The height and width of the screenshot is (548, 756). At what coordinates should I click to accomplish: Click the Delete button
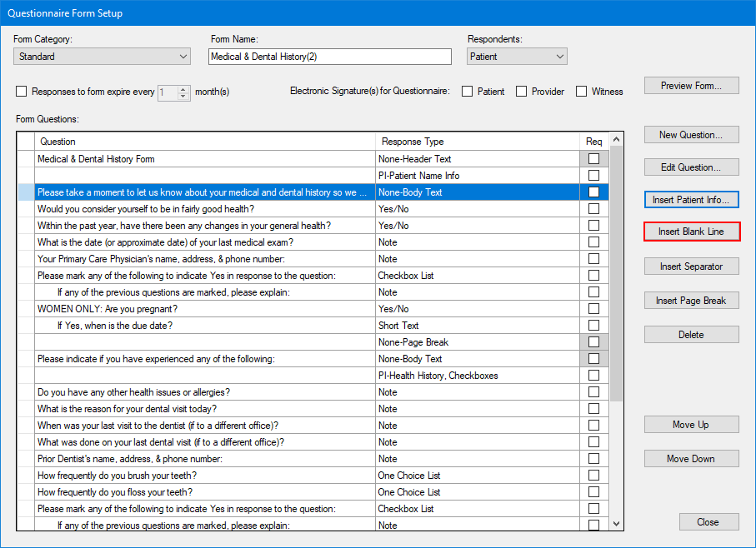click(691, 335)
